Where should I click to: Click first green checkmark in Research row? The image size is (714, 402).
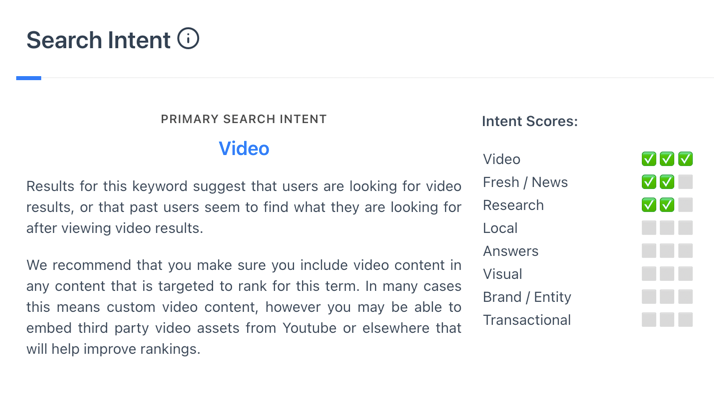pyautogui.click(x=649, y=205)
